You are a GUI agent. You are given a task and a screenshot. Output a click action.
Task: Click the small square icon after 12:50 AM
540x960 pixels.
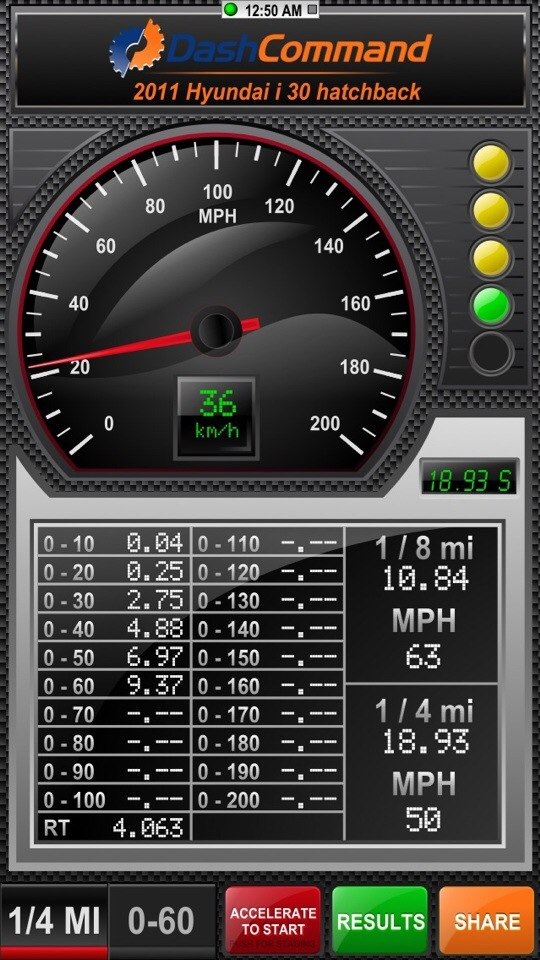tap(312, 9)
